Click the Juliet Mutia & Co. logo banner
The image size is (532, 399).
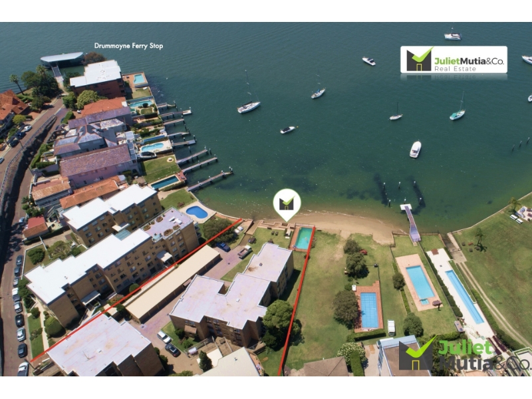click(454, 60)
